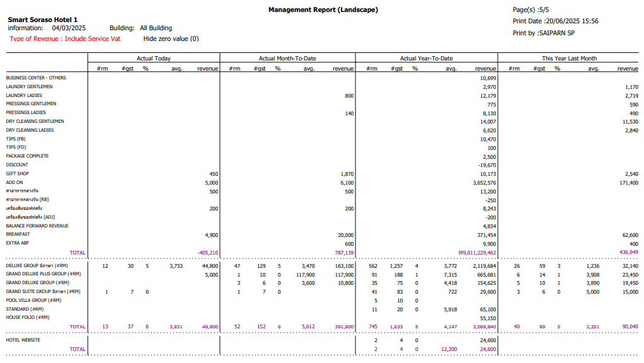The width and height of the screenshot is (644, 363).
Task: Click the GIFT SHOP row label
Action: (18, 174)
